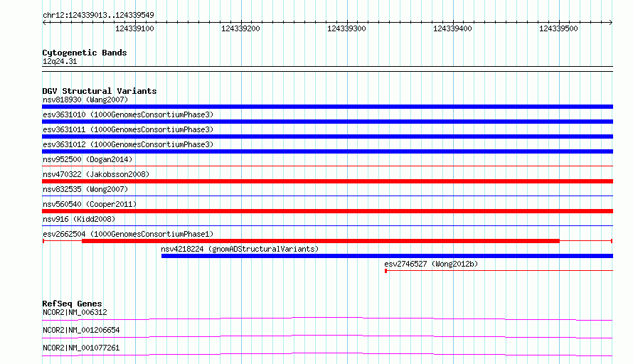Screen dimensions: 633x364
Task: Open esv2662504 (1000GenomesConsortiumPhase1) label
Action: point(128,234)
